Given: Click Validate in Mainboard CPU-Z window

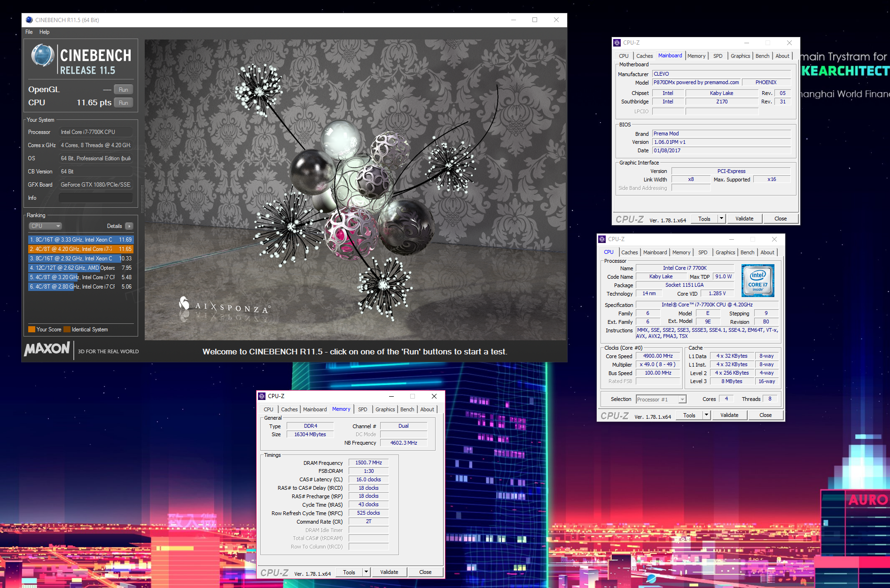Looking at the screenshot, I should 744,219.
